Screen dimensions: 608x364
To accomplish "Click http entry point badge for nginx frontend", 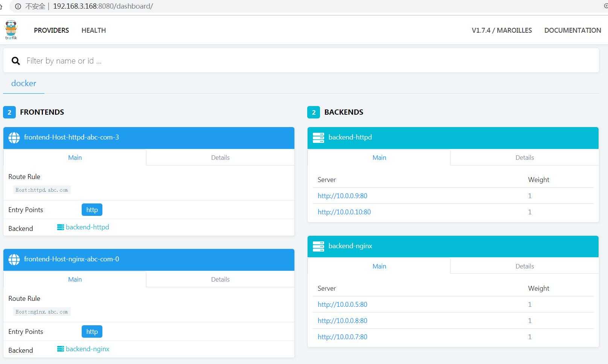I will [x=92, y=332].
